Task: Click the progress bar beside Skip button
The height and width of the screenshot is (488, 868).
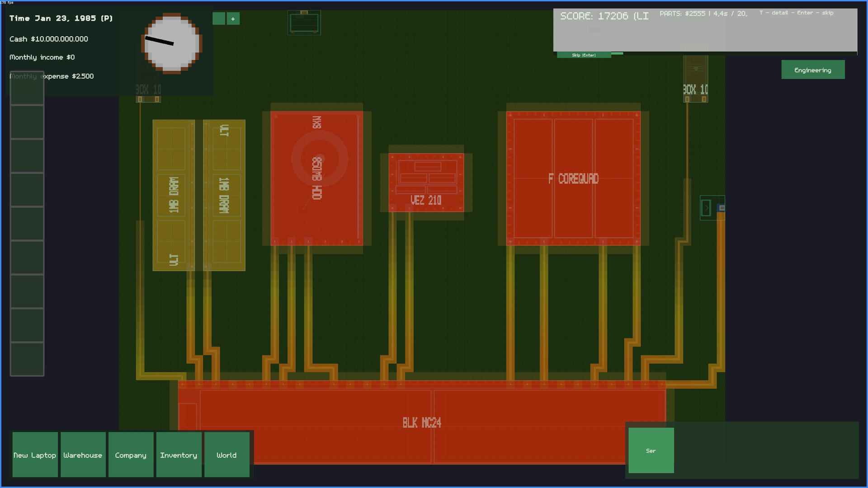Action: tap(617, 54)
